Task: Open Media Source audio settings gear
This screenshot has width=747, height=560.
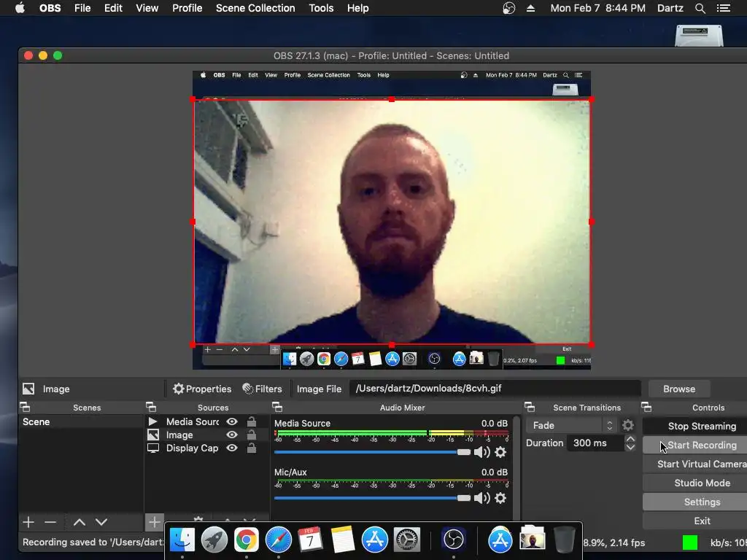Action: 500,452
